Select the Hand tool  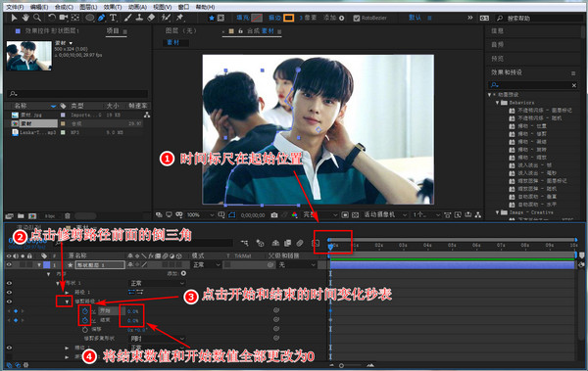point(25,18)
